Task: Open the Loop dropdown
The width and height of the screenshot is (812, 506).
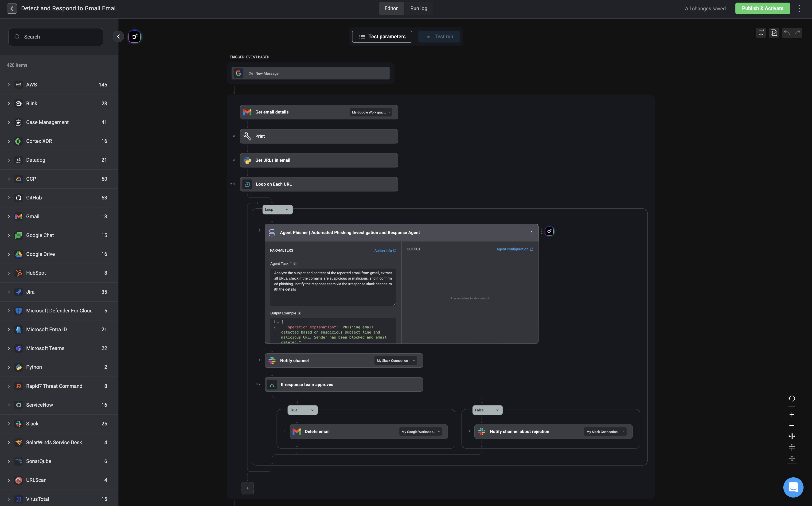Action: click(277, 210)
